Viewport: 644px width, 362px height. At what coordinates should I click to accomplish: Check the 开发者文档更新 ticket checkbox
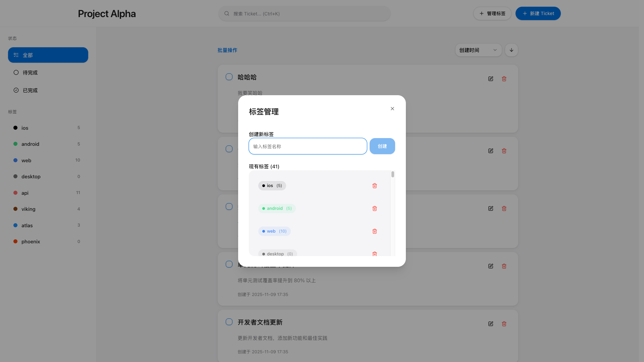click(x=229, y=322)
